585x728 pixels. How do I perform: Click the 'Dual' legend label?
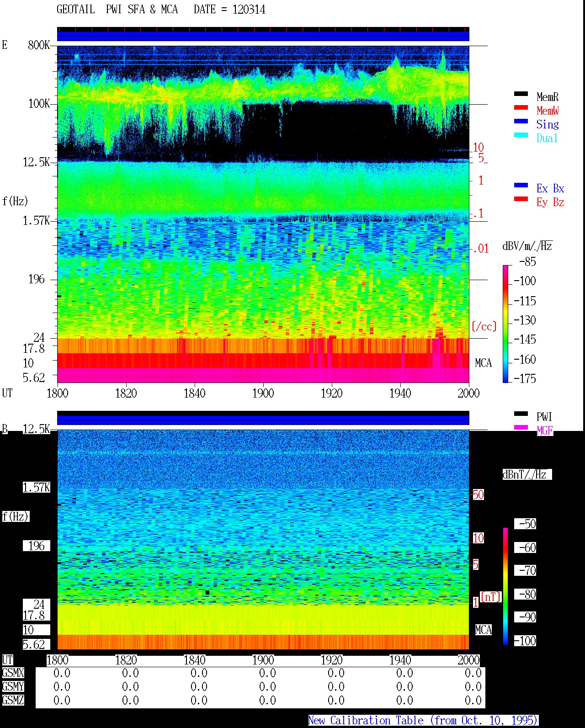547,138
